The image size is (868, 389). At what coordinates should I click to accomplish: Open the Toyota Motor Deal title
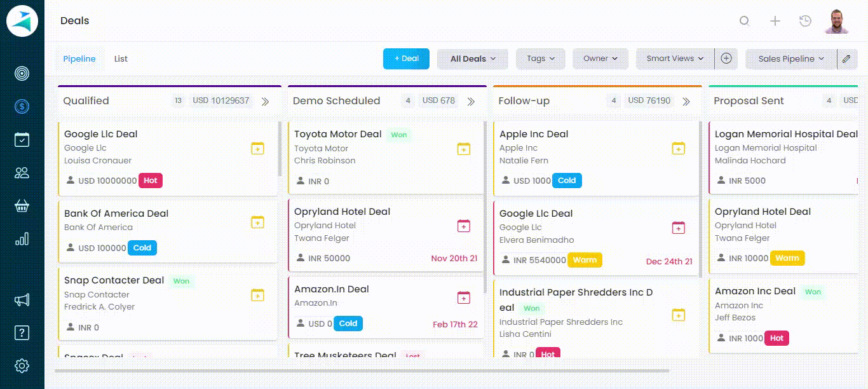pos(338,134)
